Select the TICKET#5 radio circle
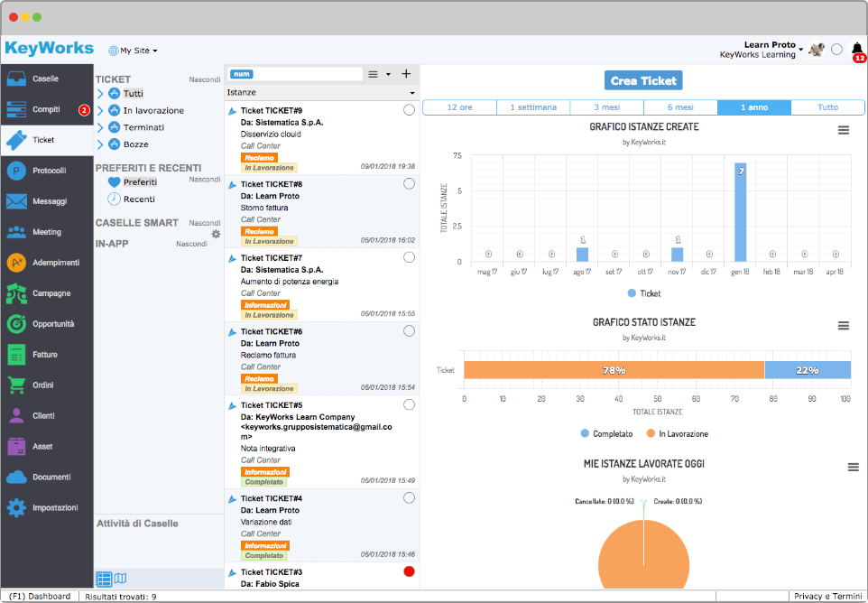The width and height of the screenshot is (868, 603). 409,404
